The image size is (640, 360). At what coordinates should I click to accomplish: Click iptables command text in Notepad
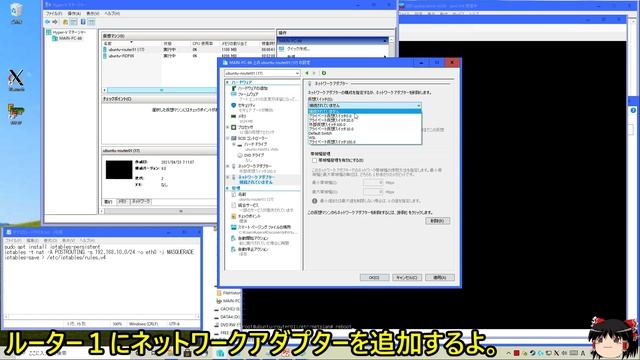(x=99, y=252)
